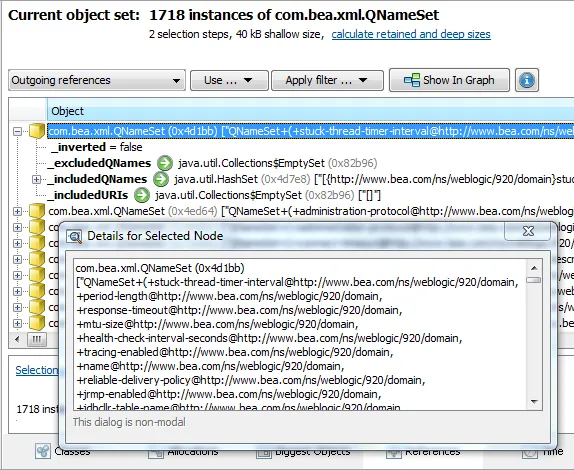
Task: Click scroll up arrow in details text area
Action: tap(534, 268)
